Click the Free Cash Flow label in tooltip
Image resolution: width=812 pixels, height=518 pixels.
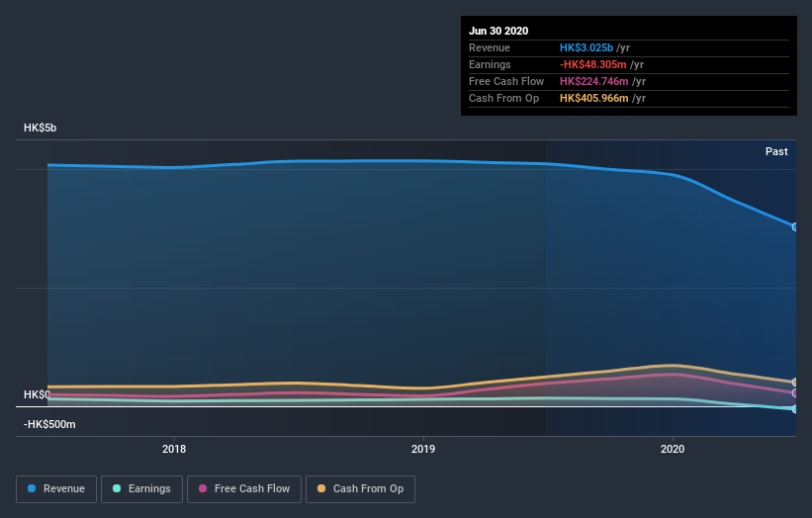tap(506, 81)
